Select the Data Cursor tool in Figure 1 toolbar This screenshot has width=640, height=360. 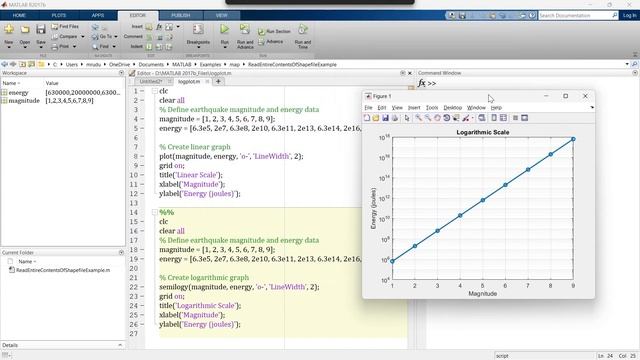pyautogui.click(x=456, y=118)
